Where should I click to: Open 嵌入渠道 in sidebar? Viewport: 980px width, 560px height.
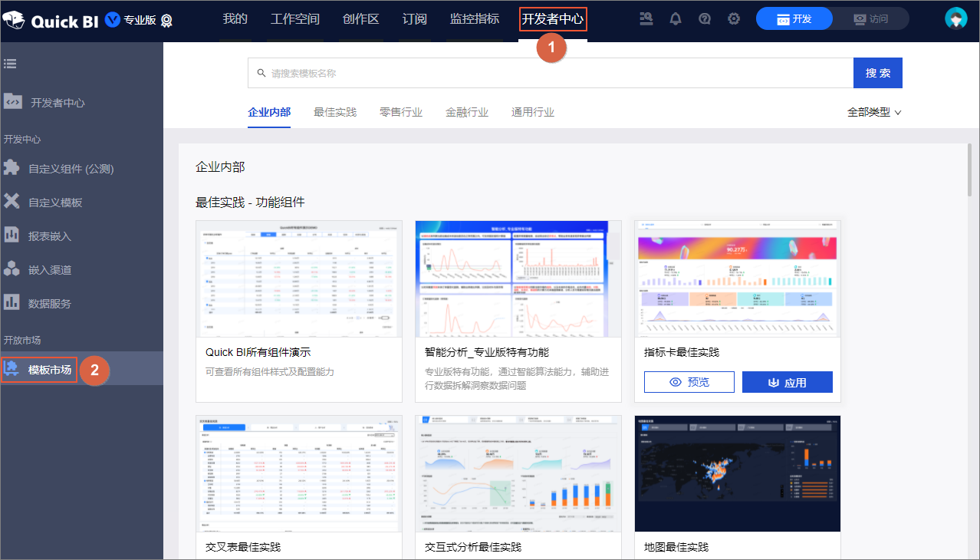50,270
